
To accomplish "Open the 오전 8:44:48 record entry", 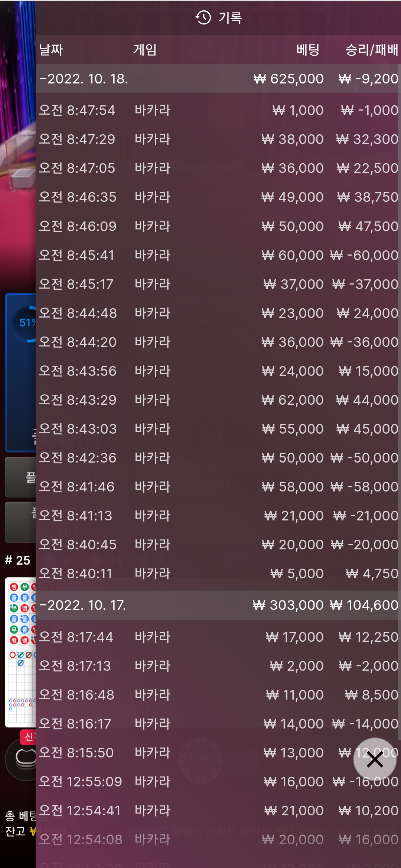I will (x=218, y=313).
